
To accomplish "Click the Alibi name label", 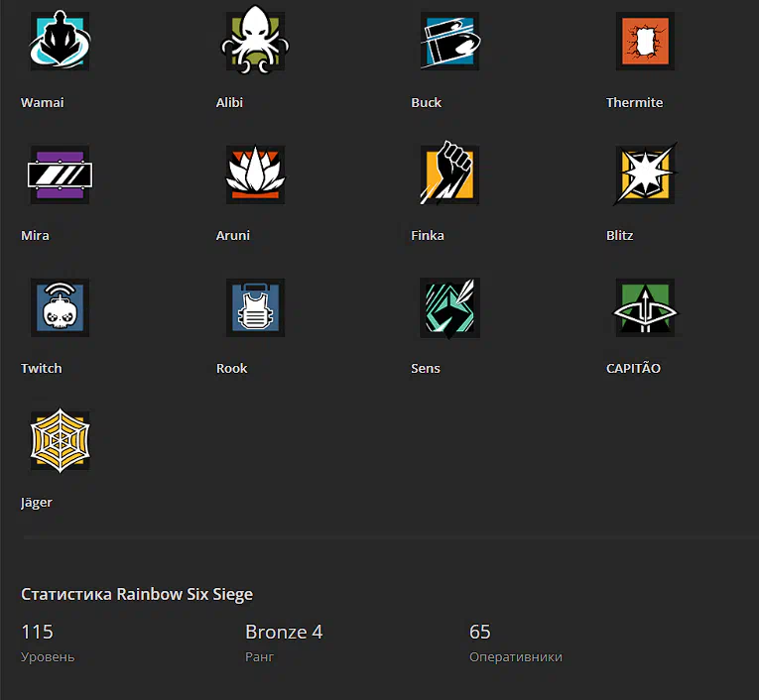I will 229,102.
